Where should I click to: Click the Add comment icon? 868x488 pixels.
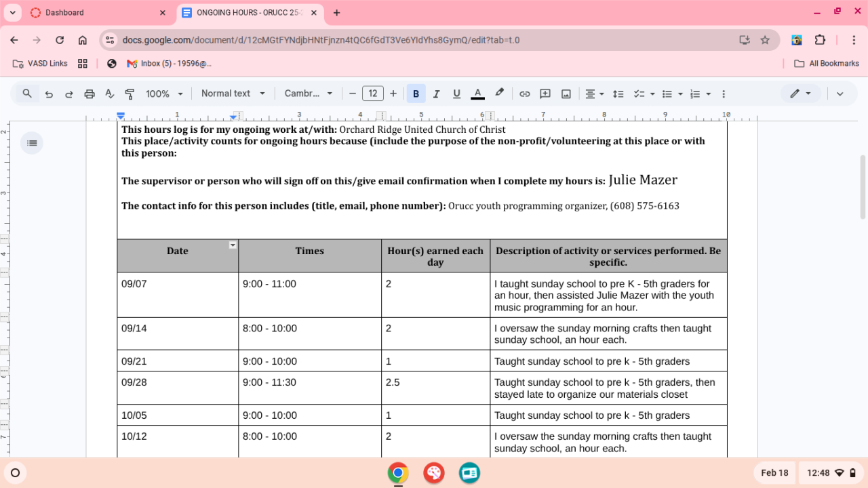(545, 94)
